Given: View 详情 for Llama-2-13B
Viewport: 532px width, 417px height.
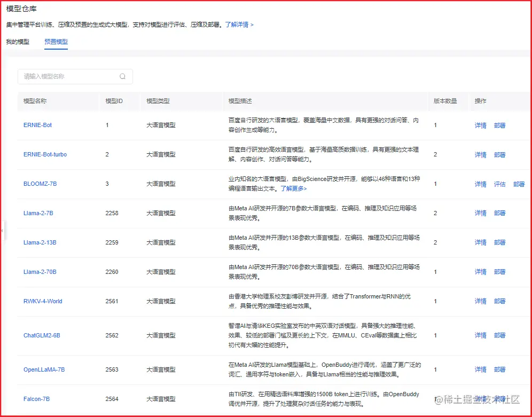Looking at the screenshot, I should coord(480,242).
